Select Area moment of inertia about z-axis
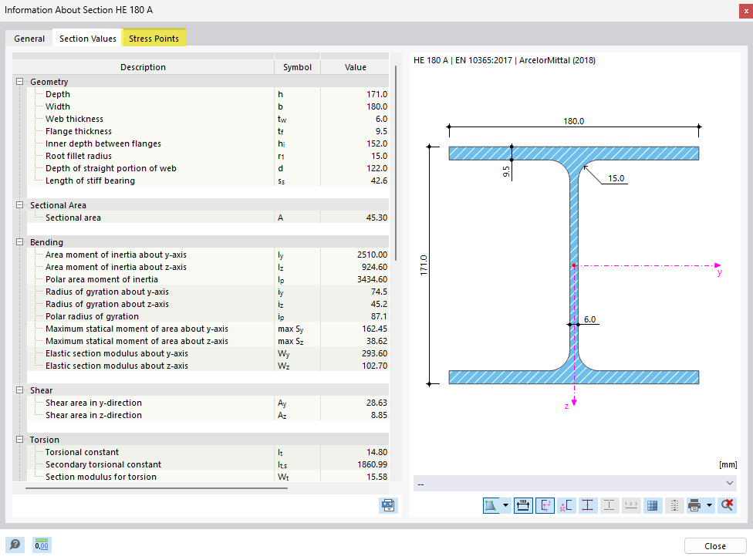This screenshot has height=560, width=753. 208,267
